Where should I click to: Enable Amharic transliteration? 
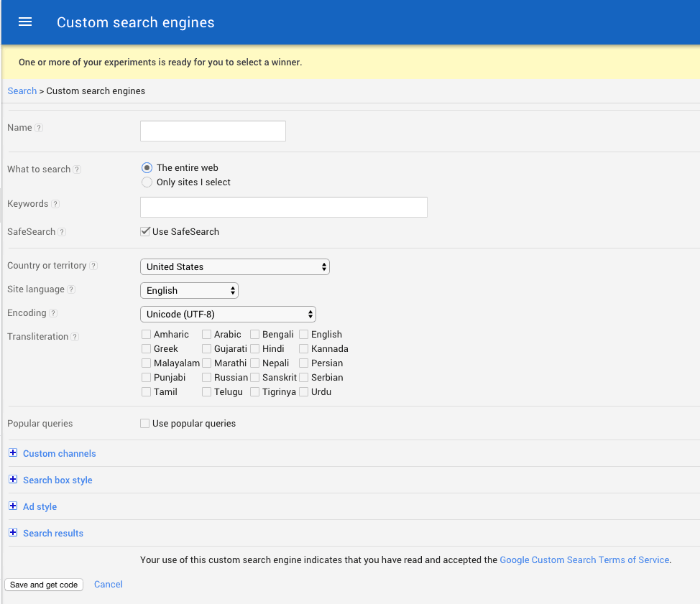[x=146, y=335]
